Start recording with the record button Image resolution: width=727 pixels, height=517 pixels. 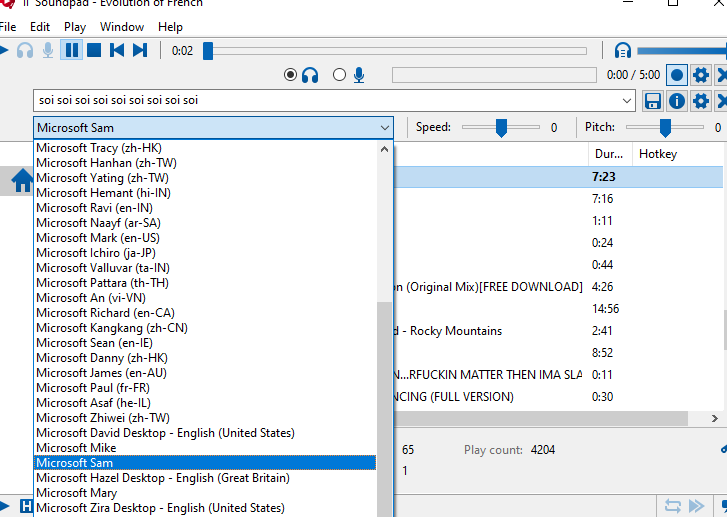pyautogui.click(x=676, y=75)
